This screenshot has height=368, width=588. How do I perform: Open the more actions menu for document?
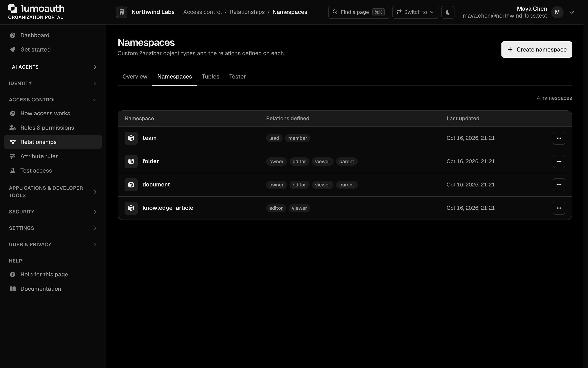tap(559, 185)
